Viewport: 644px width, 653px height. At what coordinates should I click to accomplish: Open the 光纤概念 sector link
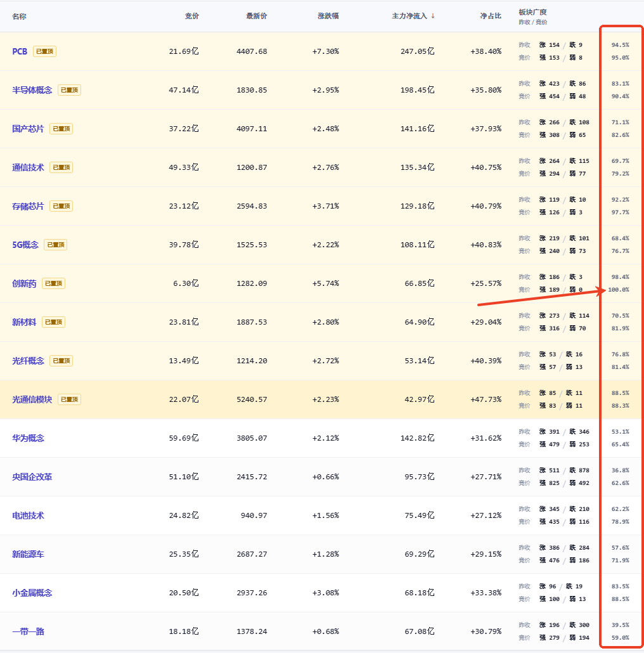pyautogui.click(x=28, y=361)
